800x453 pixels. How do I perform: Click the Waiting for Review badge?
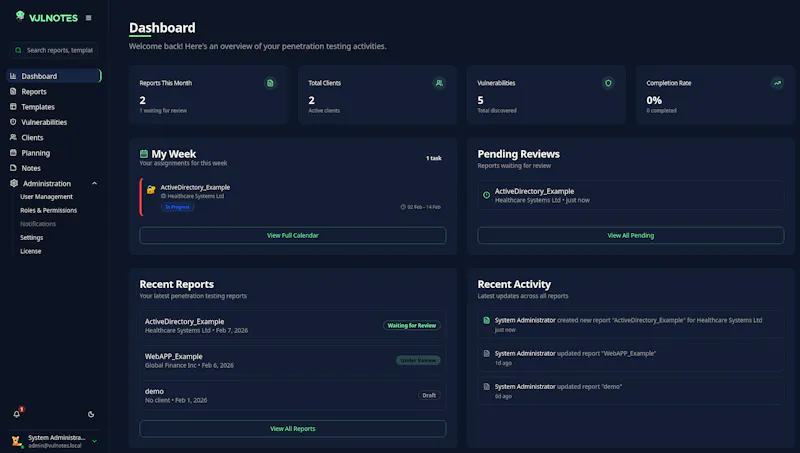click(412, 325)
